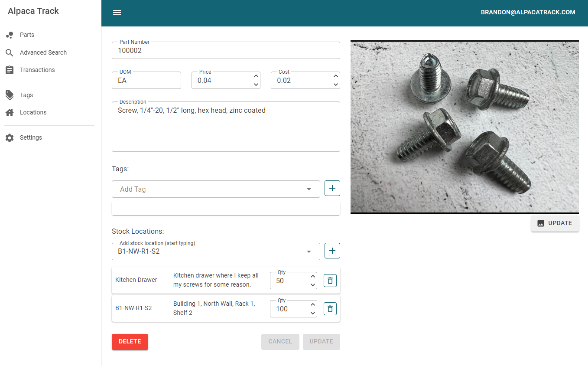
Task: Click the screw part photo
Action: tap(465, 127)
